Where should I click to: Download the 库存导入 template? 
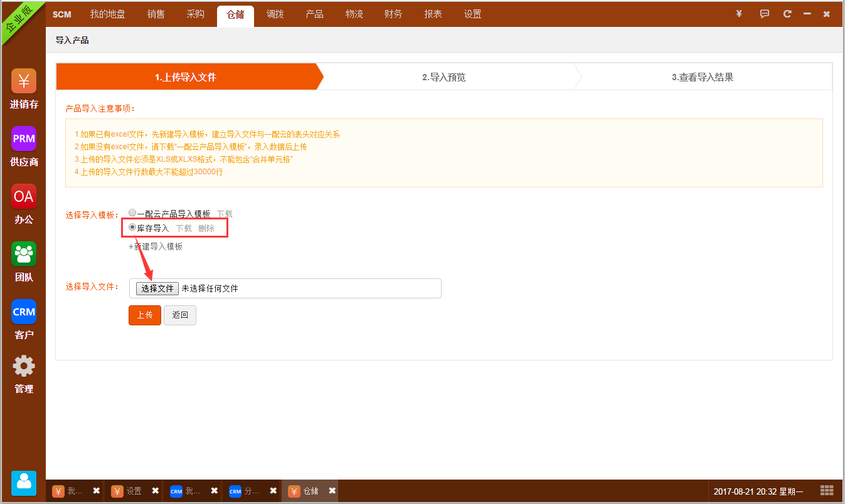click(x=184, y=228)
